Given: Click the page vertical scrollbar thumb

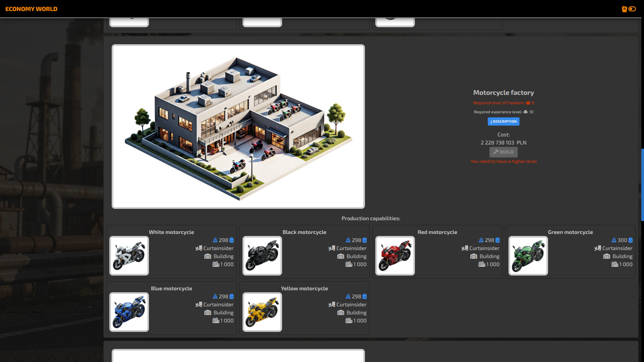Looking at the screenshot, I should 642,184.
